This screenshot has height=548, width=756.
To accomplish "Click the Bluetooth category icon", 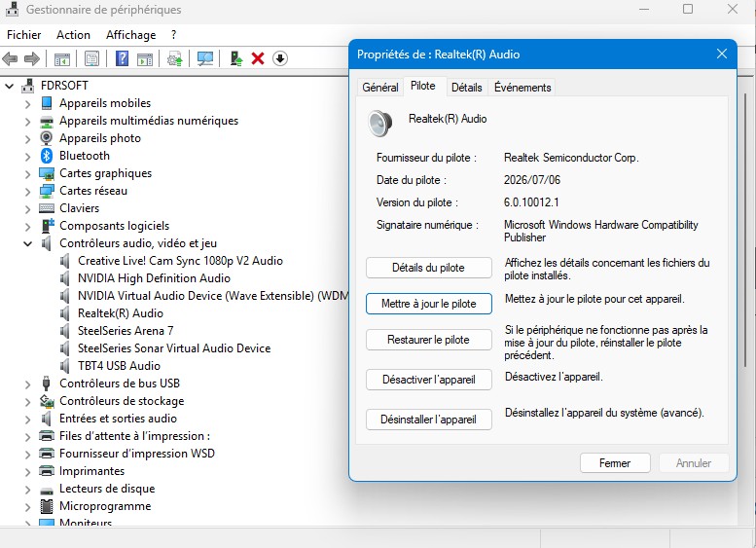I will (47, 156).
